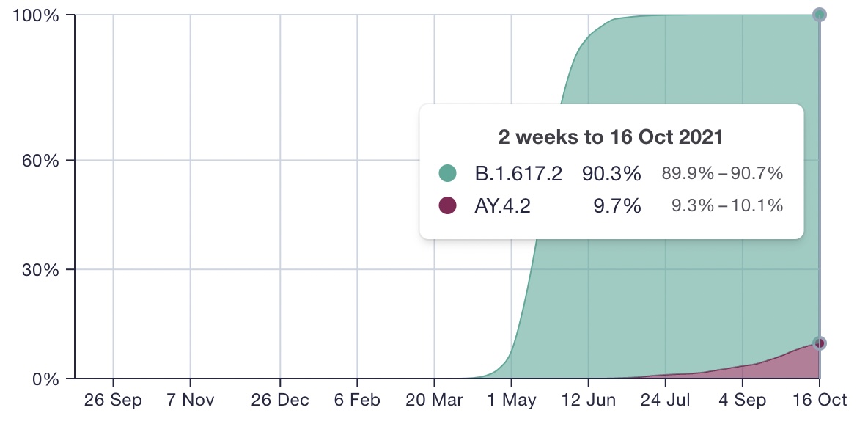Select the AY.4.2 data point marker on curve

pos(820,343)
